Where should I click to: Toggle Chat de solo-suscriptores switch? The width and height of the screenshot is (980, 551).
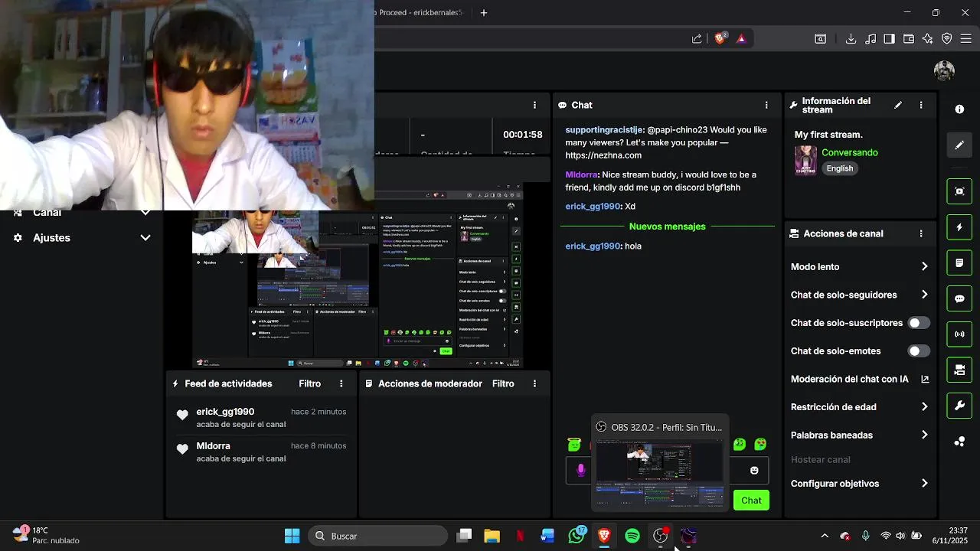pos(919,323)
